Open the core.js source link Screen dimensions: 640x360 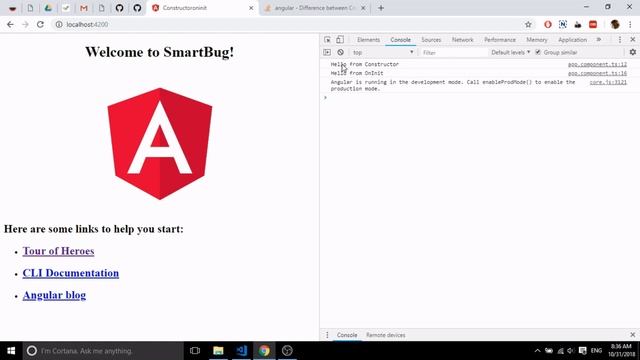pos(608,82)
